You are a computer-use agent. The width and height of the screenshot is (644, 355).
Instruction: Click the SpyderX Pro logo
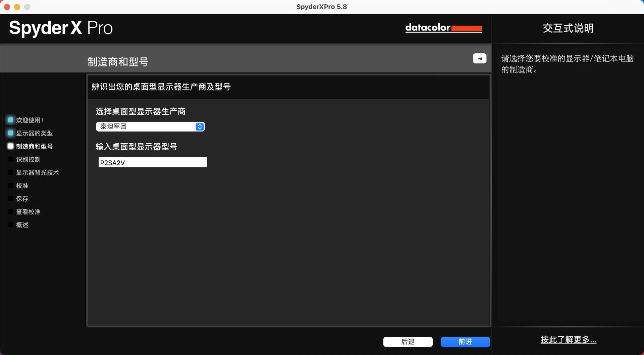[x=61, y=28]
